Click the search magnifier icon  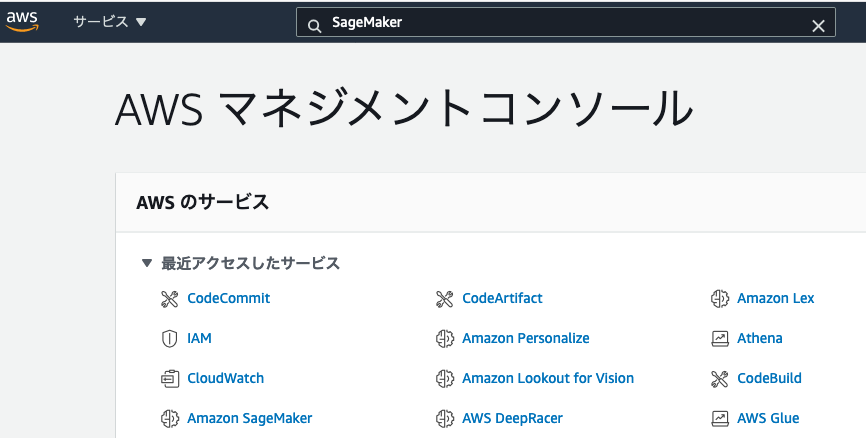[x=314, y=25]
